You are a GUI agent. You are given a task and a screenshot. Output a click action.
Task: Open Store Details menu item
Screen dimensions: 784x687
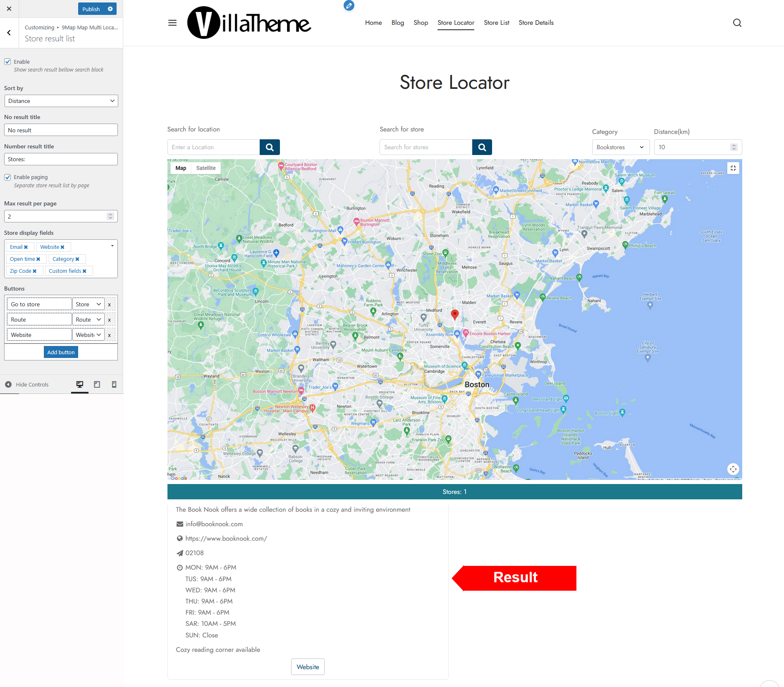point(536,23)
